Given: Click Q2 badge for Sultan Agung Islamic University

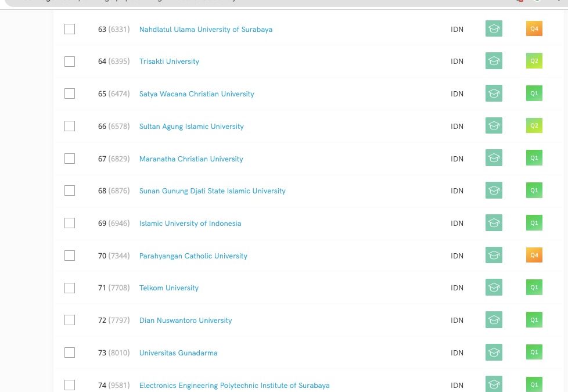Looking at the screenshot, I should click(534, 125).
